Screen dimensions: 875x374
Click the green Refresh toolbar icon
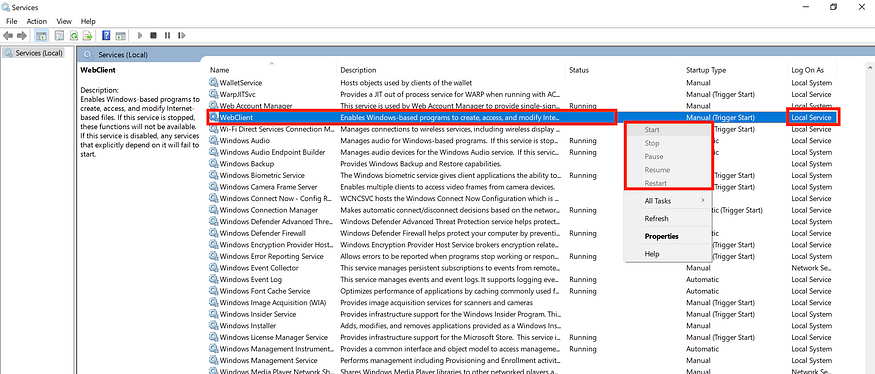[x=74, y=36]
